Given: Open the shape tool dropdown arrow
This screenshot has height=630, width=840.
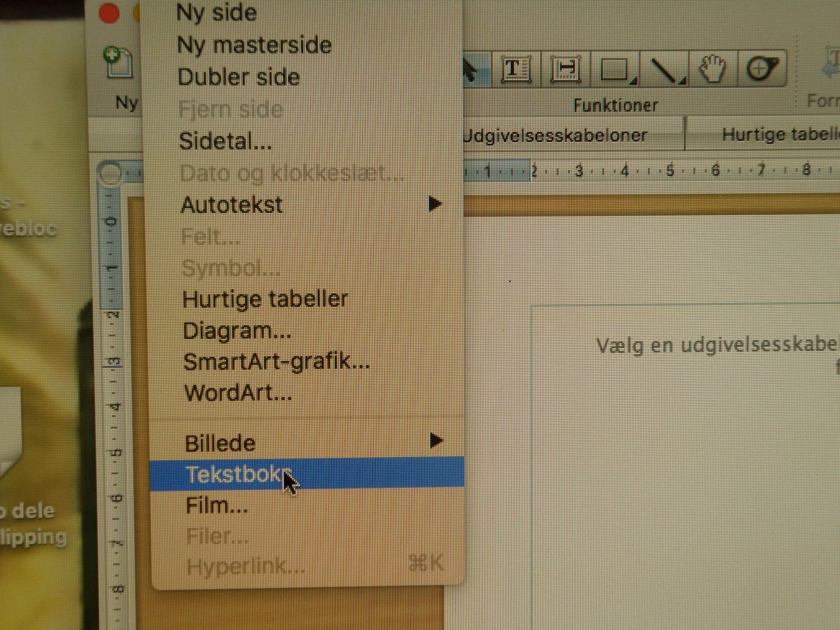Looking at the screenshot, I should click(x=634, y=81).
